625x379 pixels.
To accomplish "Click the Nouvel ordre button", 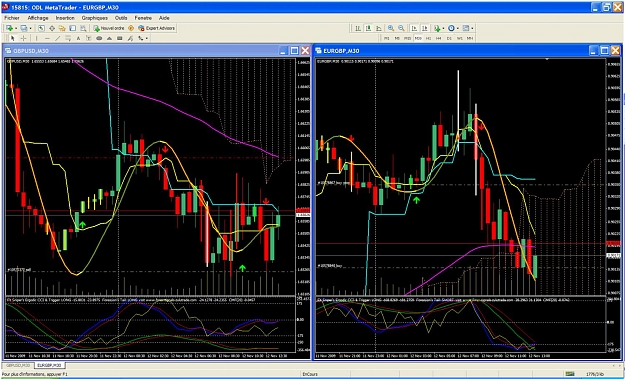I will click(x=109, y=28).
